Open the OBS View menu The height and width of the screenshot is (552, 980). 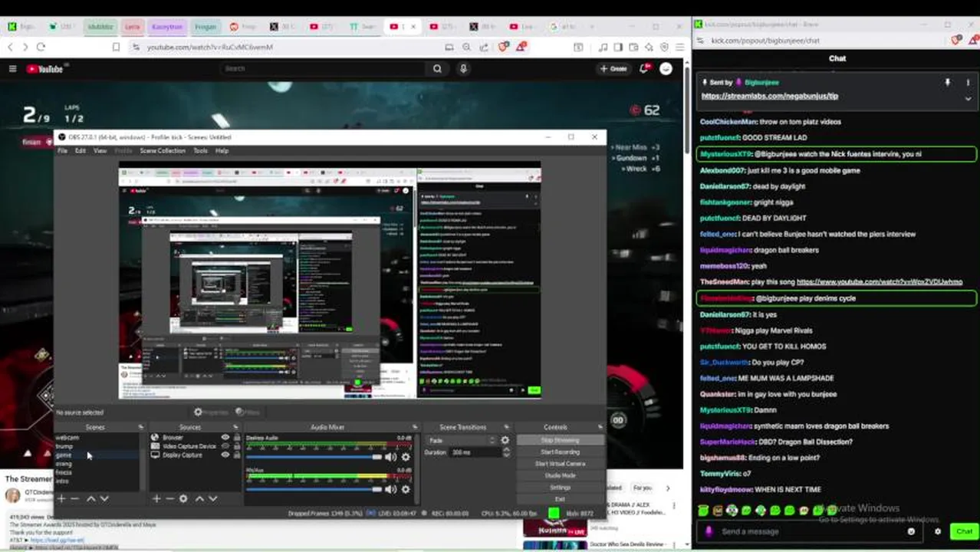pyautogui.click(x=100, y=151)
